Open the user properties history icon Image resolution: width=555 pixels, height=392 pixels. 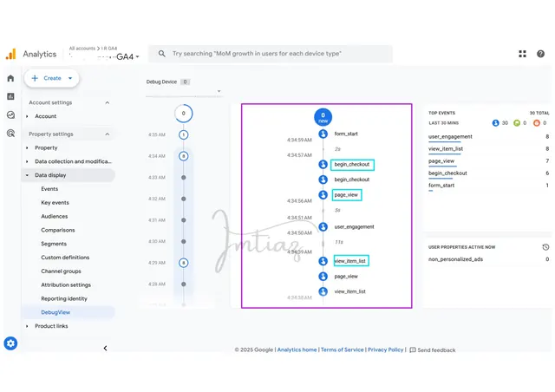pyautogui.click(x=545, y=247)
